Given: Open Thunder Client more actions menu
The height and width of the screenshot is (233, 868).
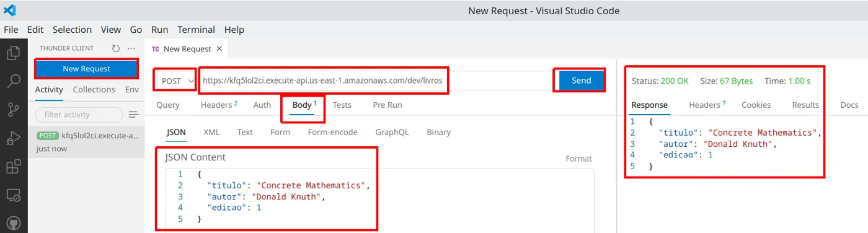Looking at the screenshot, I should [131, 48].
